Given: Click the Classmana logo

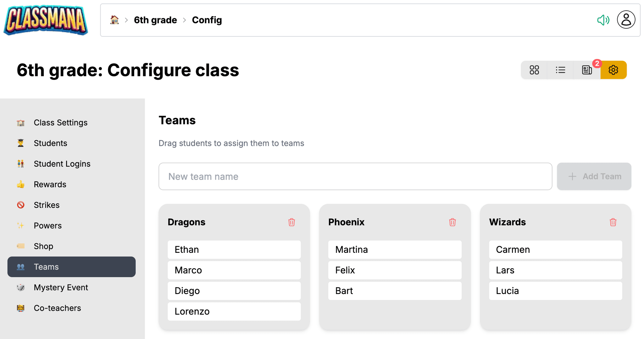Looking at the screenshot, I should (45, 20).
